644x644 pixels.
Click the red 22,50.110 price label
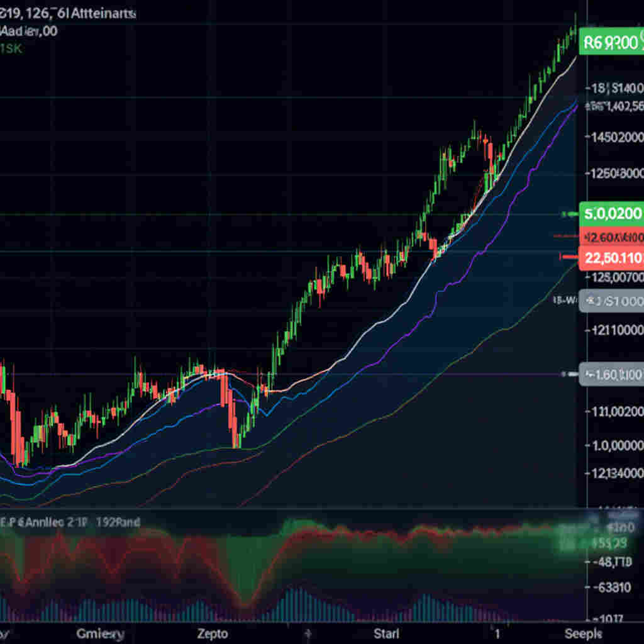click(x=611, y=257)
